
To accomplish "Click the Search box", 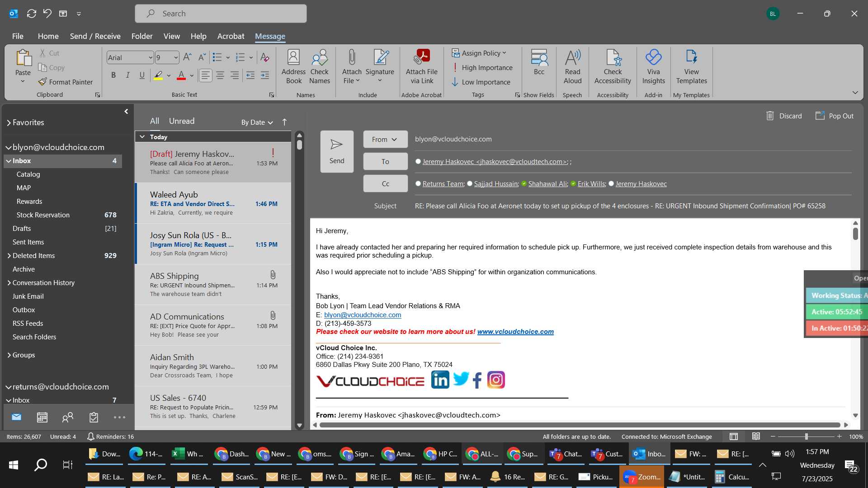I will point(221,14).
